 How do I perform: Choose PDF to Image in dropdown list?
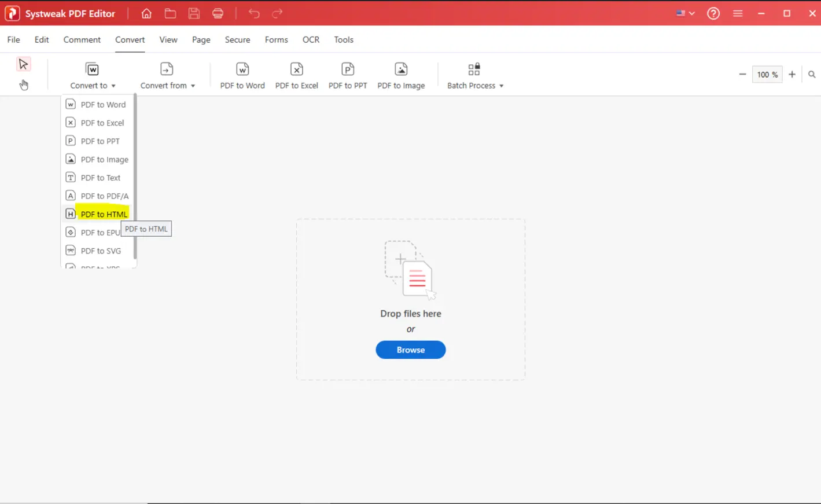97,159
